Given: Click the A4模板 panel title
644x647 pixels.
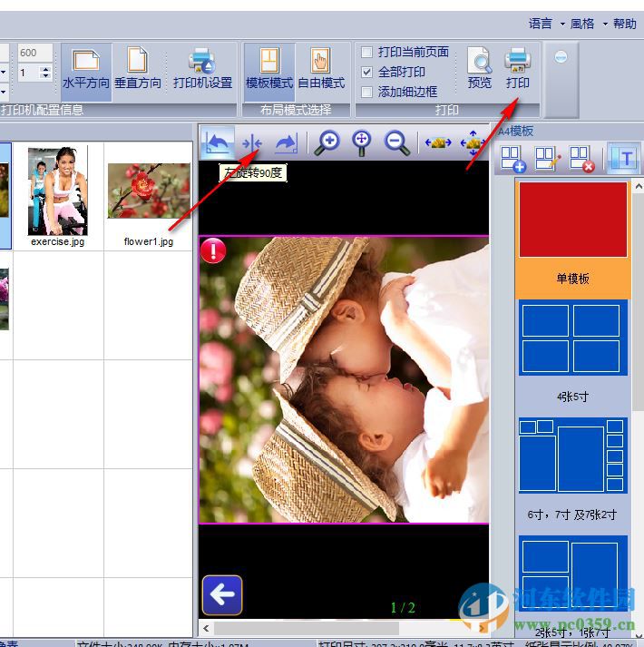Looking at the screenshot, I should [516, 132].
